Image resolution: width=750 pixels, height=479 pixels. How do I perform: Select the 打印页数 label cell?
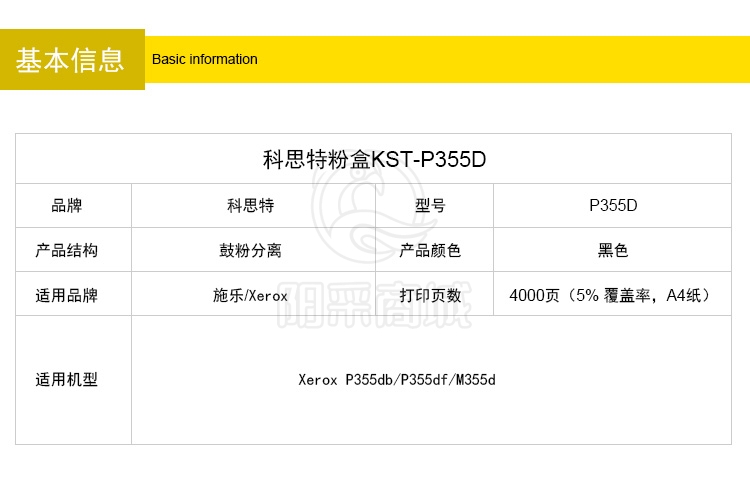point(430,295)
